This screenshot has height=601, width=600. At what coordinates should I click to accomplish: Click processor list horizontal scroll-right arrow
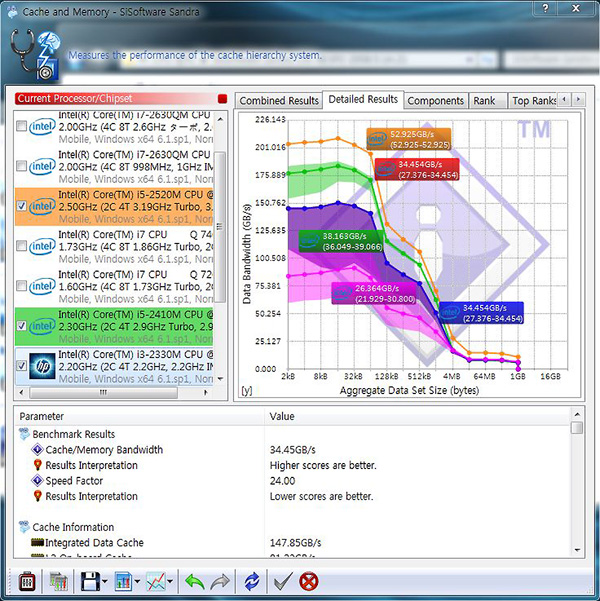(x=205, y=392)
